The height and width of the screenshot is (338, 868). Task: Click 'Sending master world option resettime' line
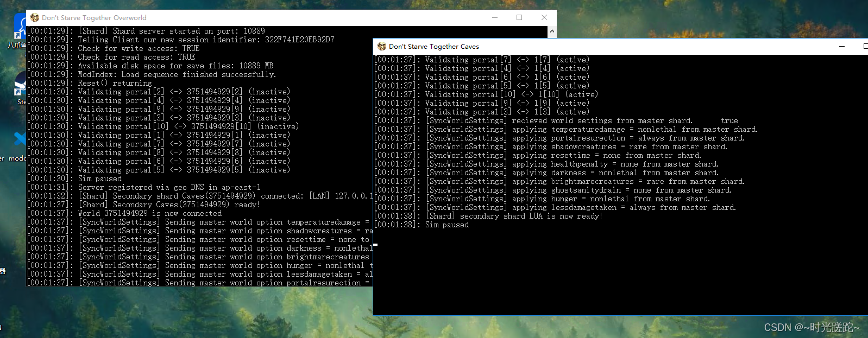(200, 239)
